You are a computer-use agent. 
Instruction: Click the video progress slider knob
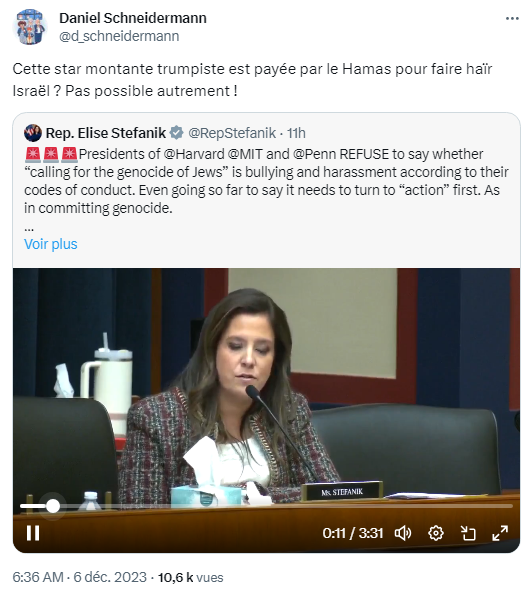click(x=53, y=506)
